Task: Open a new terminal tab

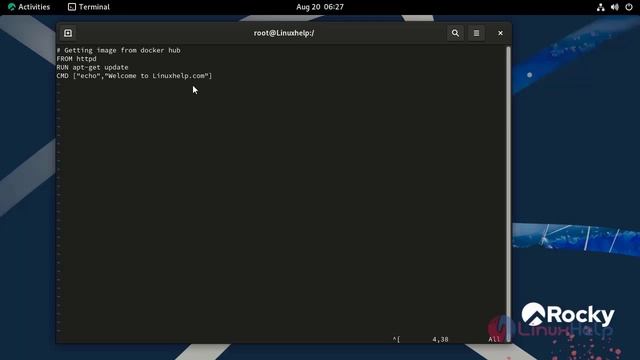Action: [68, 33]
